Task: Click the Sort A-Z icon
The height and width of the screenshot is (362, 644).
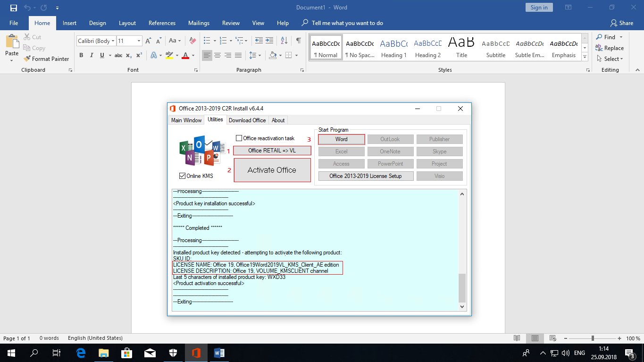Action: (x=284, y=41)
